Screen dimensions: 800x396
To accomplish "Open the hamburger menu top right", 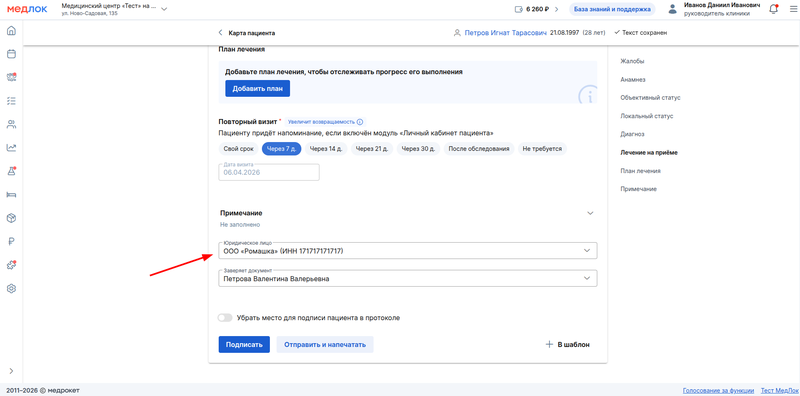I will [x=792, y=9].
